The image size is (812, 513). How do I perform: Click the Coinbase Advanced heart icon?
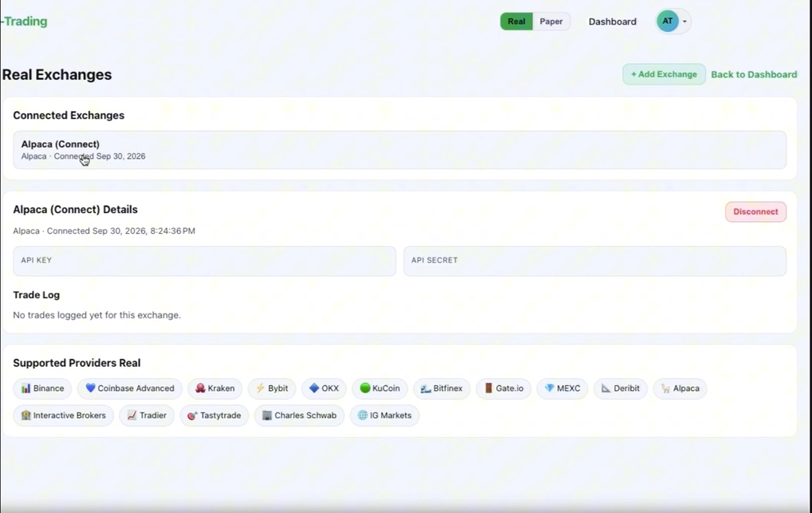(90, 388)
